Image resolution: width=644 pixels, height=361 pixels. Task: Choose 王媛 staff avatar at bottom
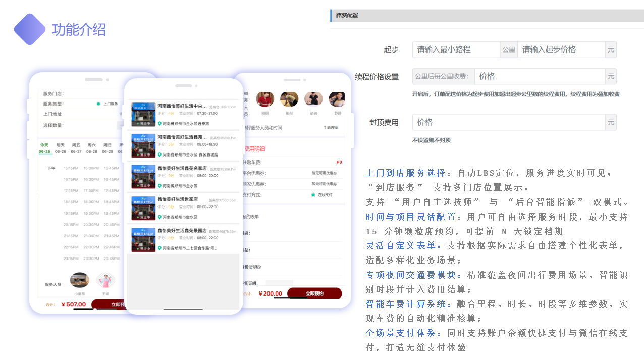105,280
